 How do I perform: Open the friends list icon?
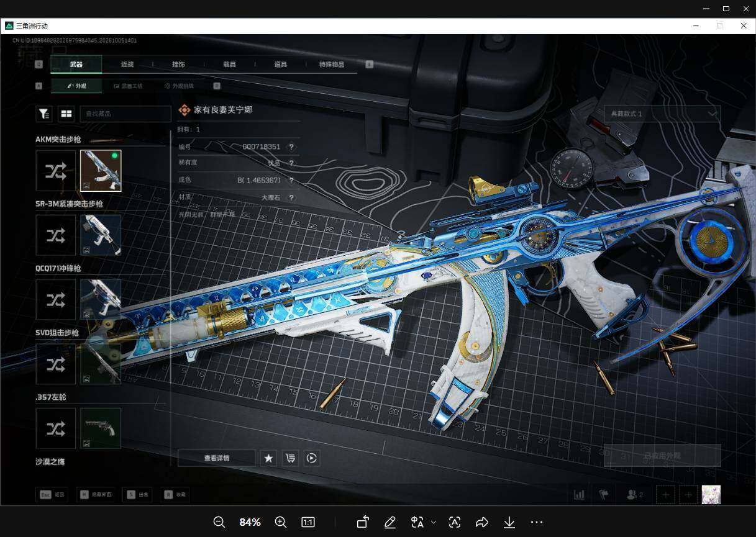(634, 495)
